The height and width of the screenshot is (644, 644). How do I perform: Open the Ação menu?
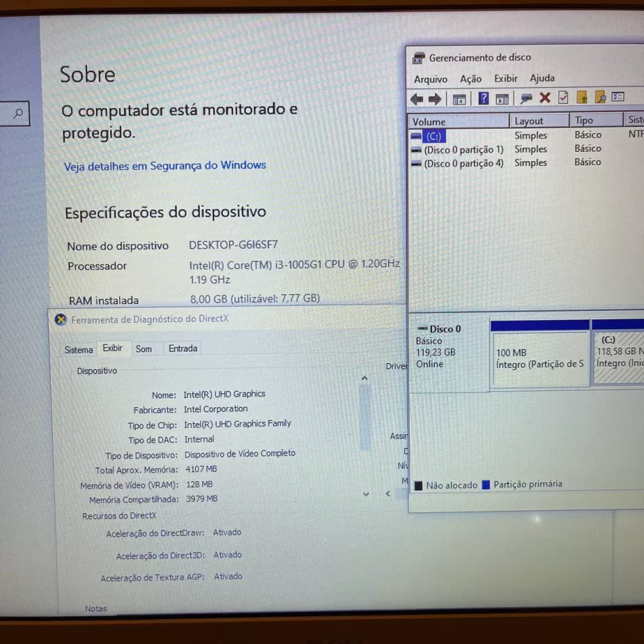coord(471,79)
